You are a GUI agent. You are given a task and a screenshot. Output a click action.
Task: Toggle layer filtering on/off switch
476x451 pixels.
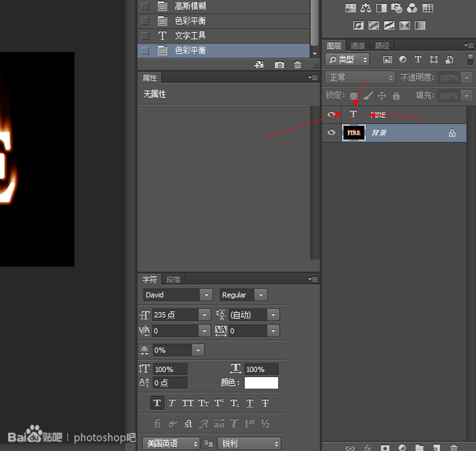point(470,60)
